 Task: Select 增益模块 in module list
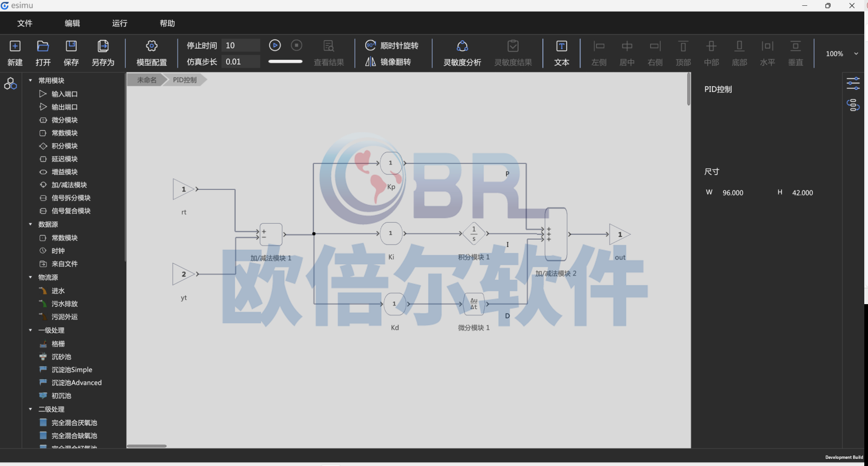coord(64,172)
